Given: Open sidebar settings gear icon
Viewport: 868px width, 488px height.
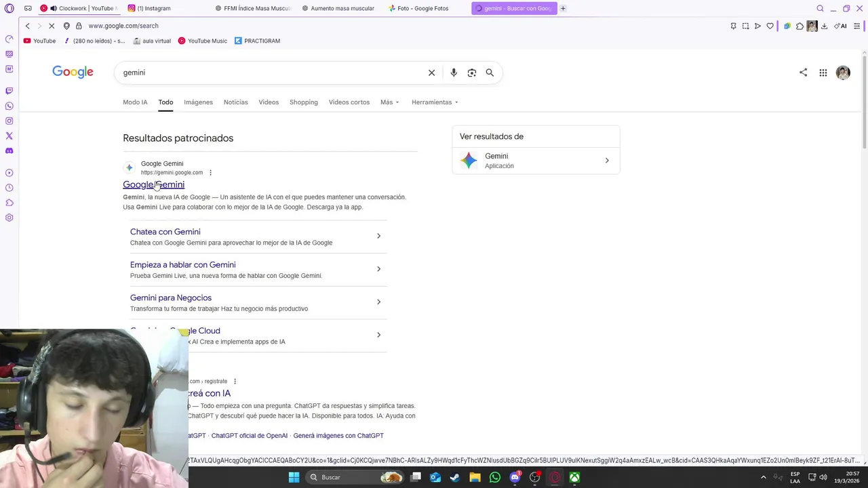Looking at the screenshot, I should [9, 218].
